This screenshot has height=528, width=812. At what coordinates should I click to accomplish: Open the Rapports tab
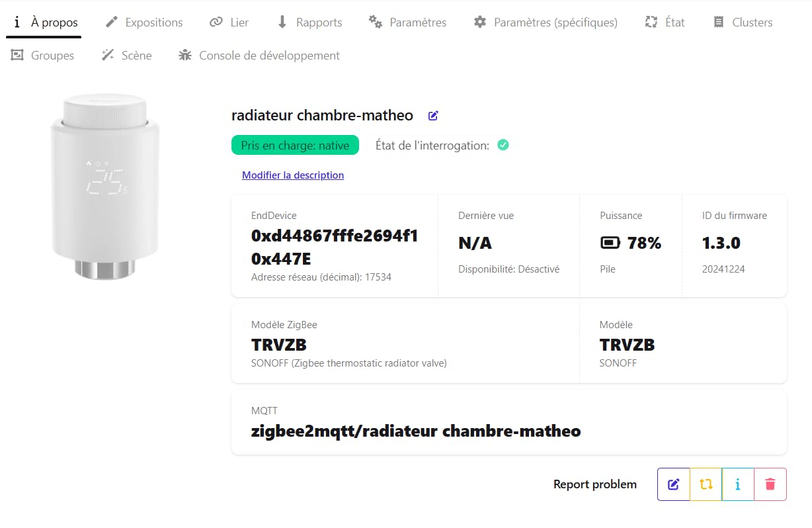tap(309, 22)
